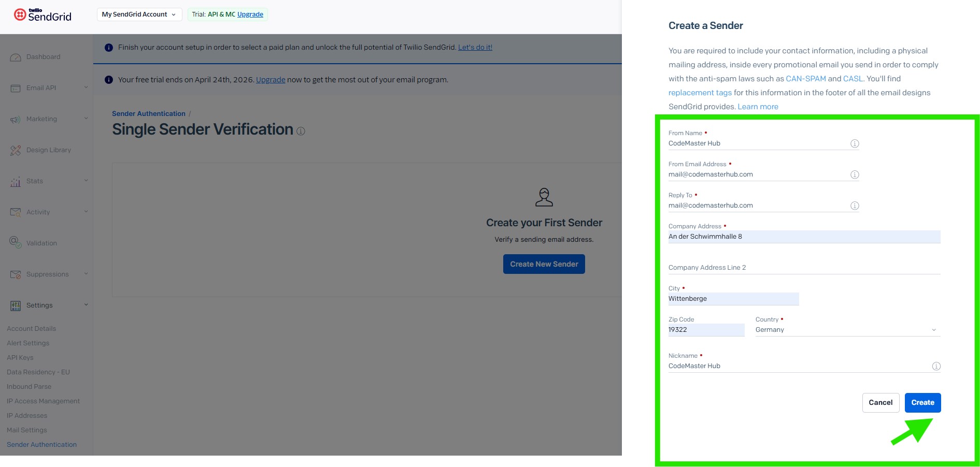Click the Upgrade link in trial badge
The width and height of the screenshot is (980, 467).
[x=250, y=14]
